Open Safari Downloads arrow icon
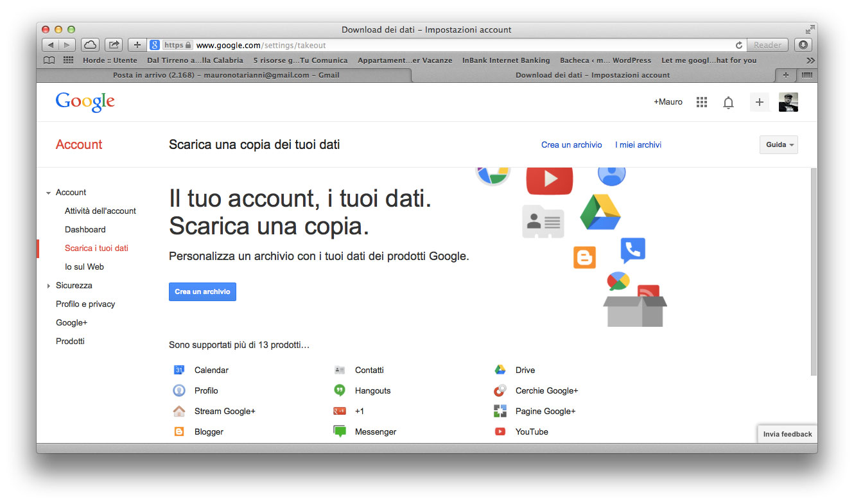This screenshot has width=854, height=504. 803,45
